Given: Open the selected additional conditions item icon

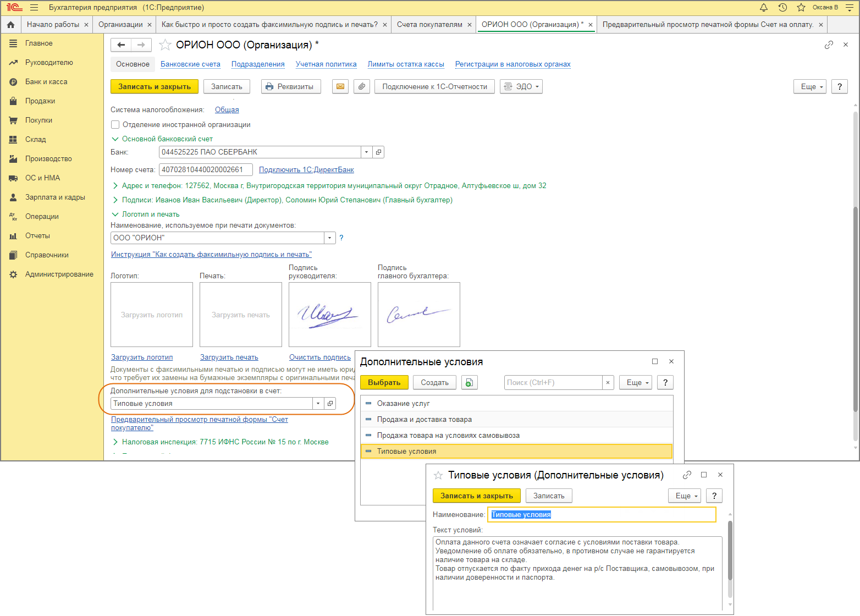Looking at the screenshot, I should click(330, 404).
